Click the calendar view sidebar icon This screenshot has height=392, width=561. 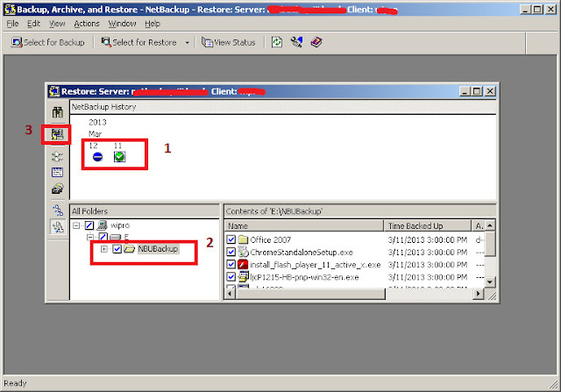(57, 172)
